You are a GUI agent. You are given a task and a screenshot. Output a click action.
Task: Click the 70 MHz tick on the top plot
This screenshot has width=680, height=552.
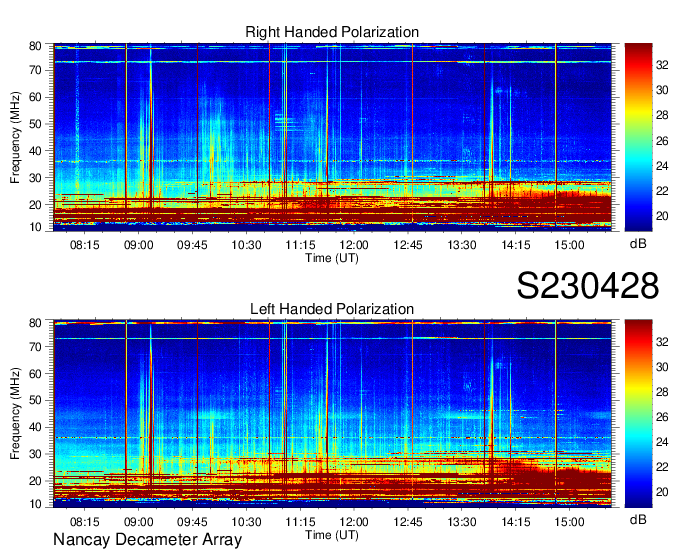pos(36,70)
